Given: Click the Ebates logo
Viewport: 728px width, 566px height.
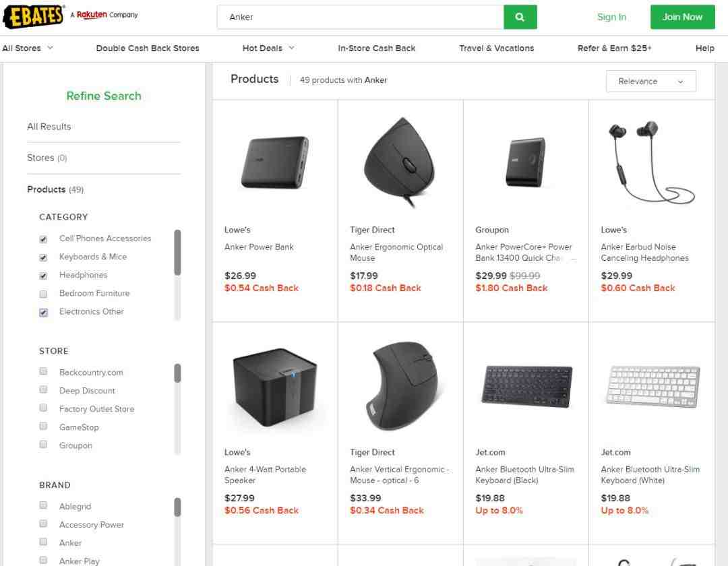Looking at the screenshot, I should point(34,16).
